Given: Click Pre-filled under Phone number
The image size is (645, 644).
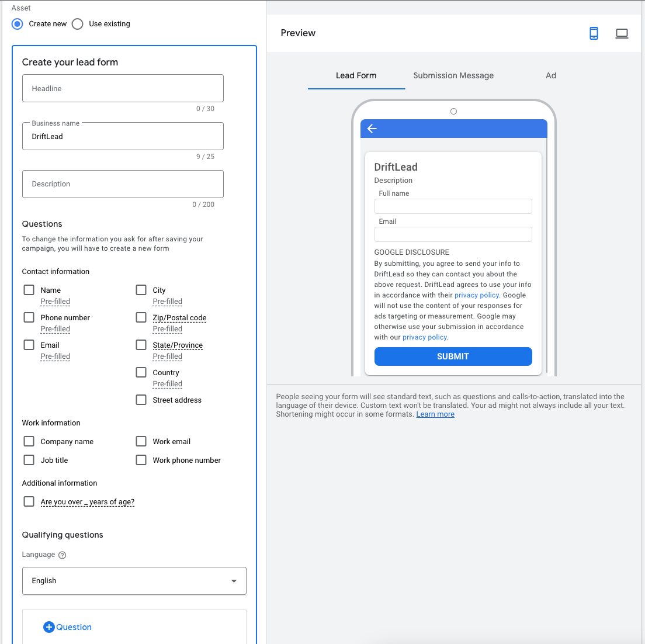Looking at the screenshot, I should (x=55, y=328).
